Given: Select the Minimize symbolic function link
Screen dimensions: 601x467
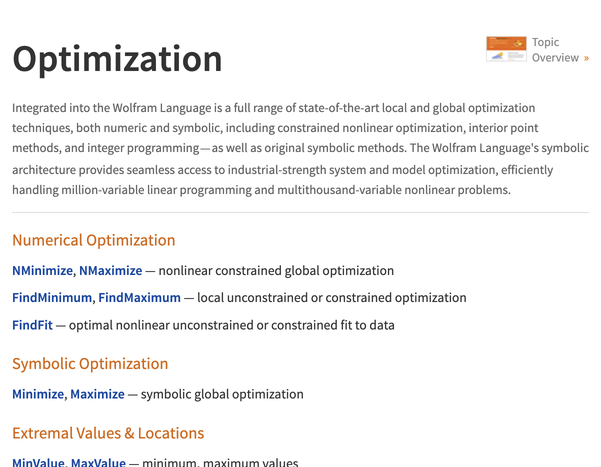Looking at the screenshot, I should click(38, 394).
